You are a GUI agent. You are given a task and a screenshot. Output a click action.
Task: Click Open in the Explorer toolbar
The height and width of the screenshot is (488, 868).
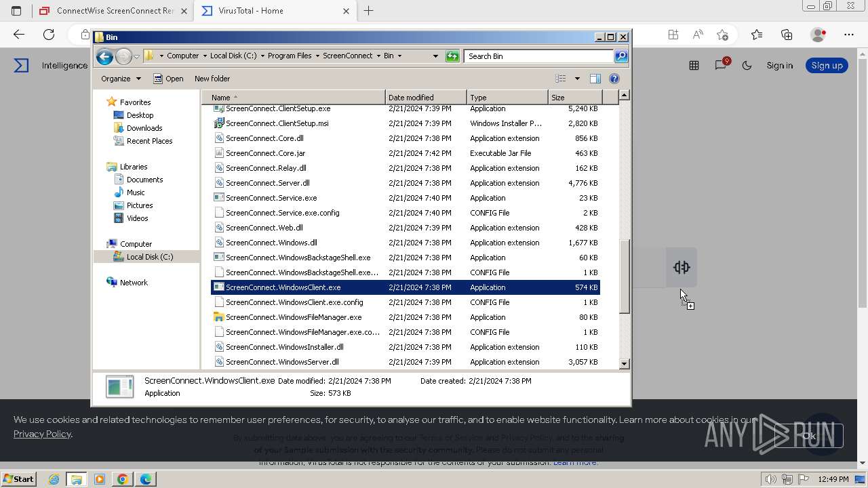point(168,79)
